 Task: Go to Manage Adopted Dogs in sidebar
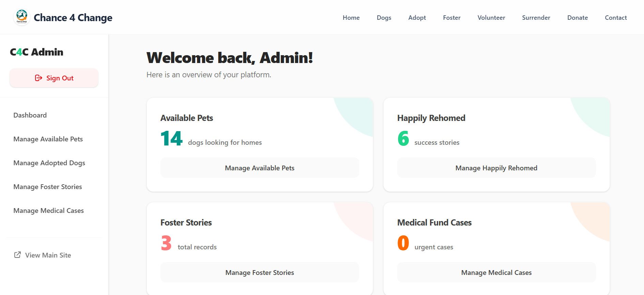[49, 163]
